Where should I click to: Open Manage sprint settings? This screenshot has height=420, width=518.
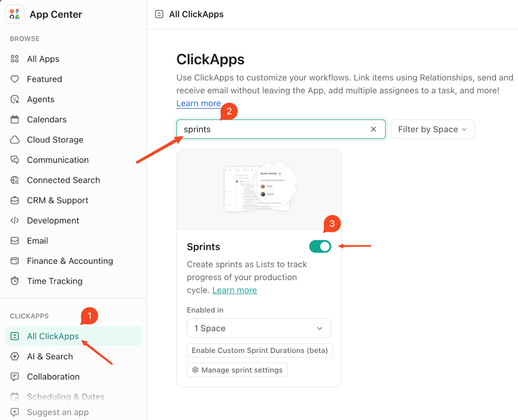(x=237, y=370)
